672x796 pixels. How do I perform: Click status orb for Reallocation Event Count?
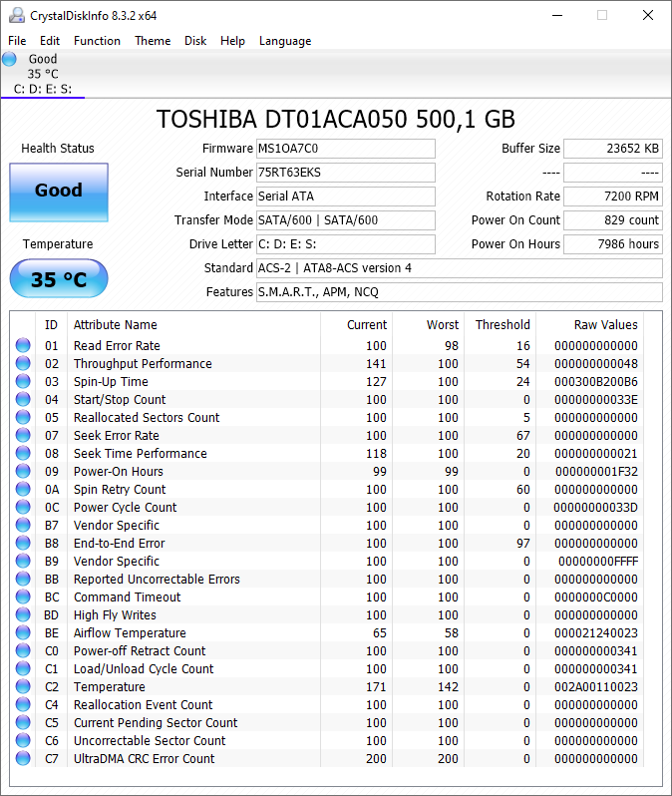click(x=23, y=704)
